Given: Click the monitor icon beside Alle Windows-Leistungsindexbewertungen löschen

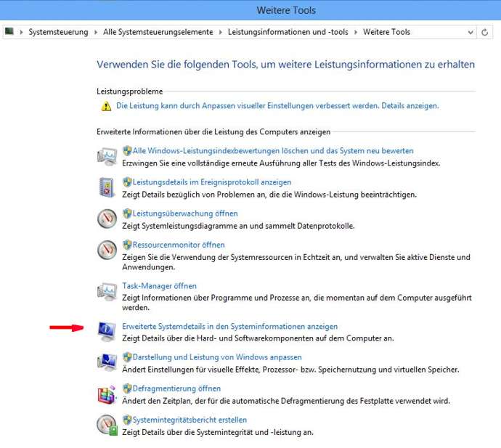Looking at the screenshot, I should click(x=107, y=156).
